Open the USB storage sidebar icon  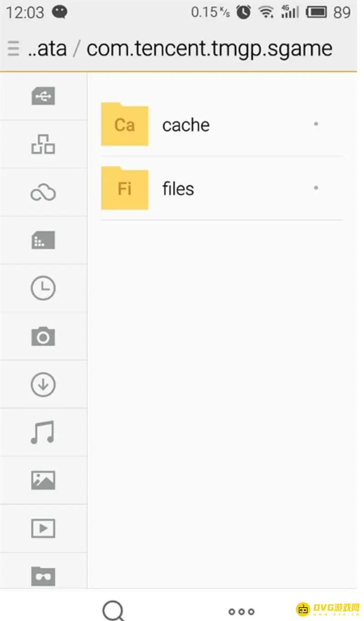pos(43,97)
